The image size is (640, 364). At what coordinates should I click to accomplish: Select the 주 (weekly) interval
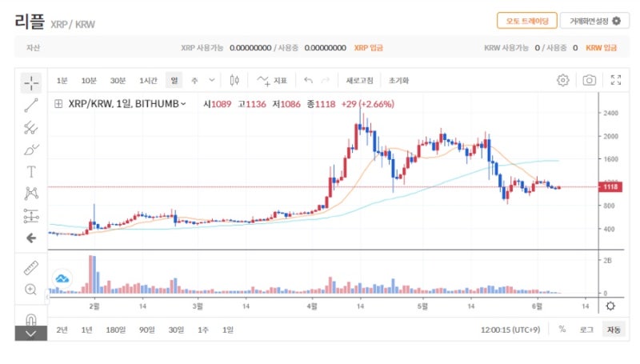(x=194, y=80)
